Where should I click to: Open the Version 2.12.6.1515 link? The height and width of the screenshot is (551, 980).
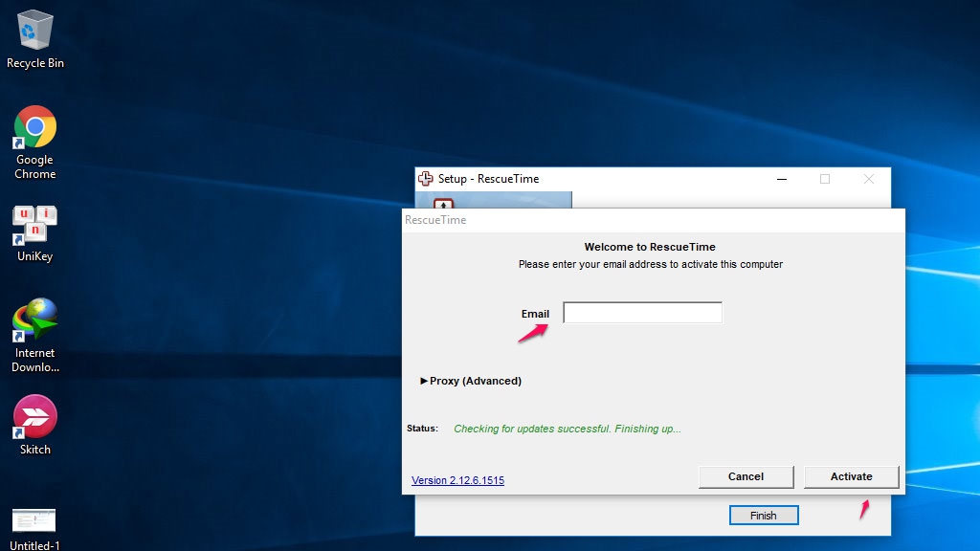coord(457,480)
